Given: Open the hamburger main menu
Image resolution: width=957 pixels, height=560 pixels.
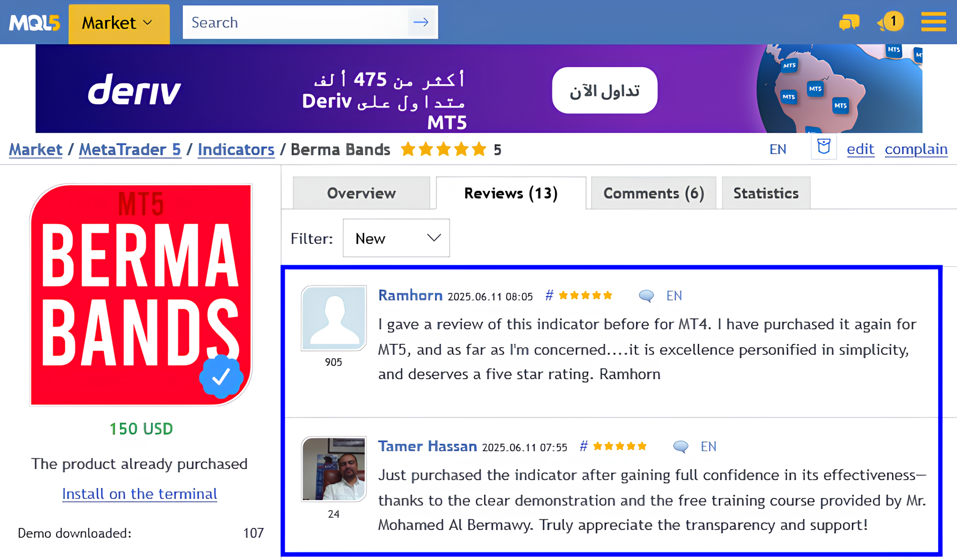Looking at the screenshot, I should [x=934, y=22].
